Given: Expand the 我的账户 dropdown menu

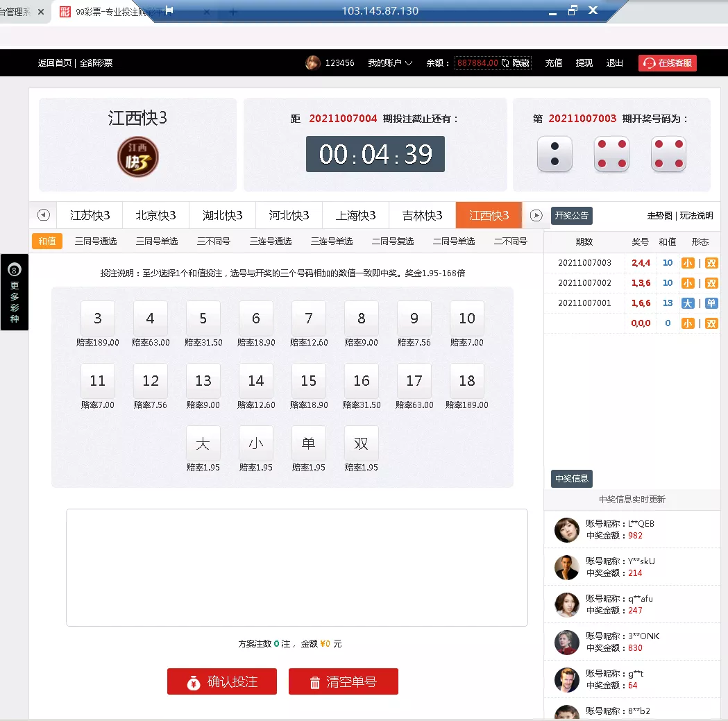Looking at the screenshot, I should (390, 63).
